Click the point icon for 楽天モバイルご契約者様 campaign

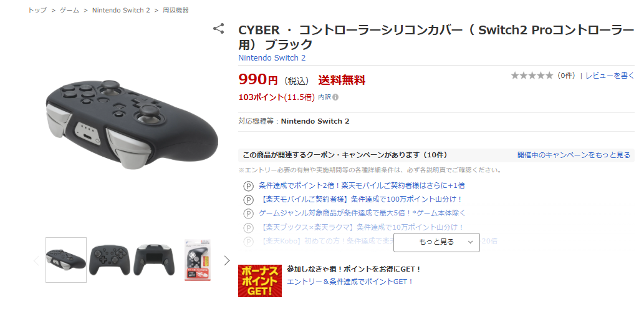click(249, 200)
